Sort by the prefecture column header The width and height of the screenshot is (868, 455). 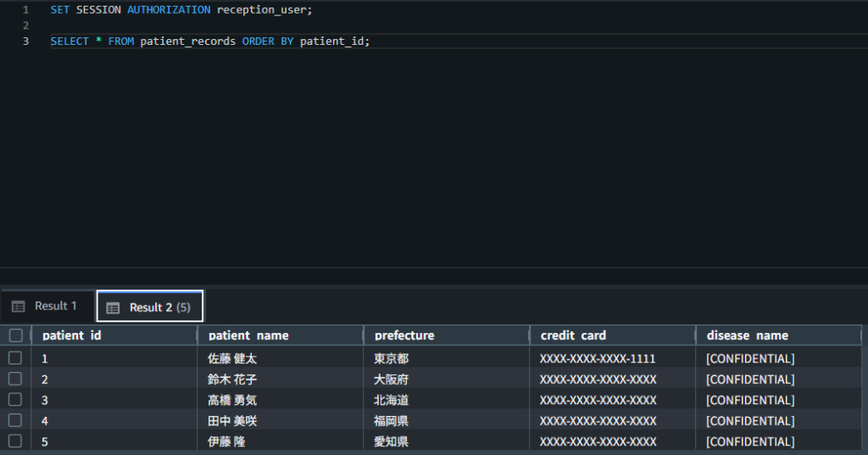pyautogui.click(x=447, y=336)
